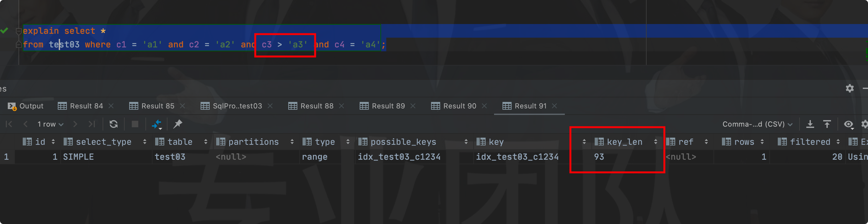Click the export data download icon
This screenshot has height=224, width=868.
point(810,124)
